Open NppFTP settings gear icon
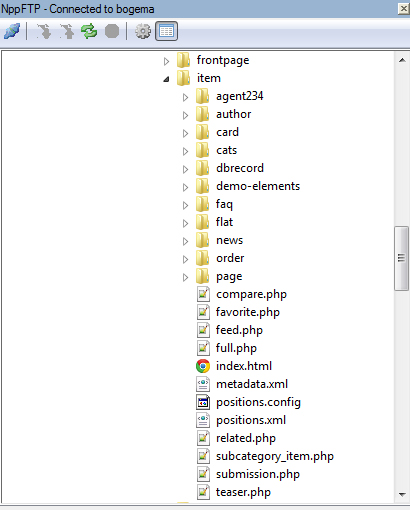 (143, 31)
